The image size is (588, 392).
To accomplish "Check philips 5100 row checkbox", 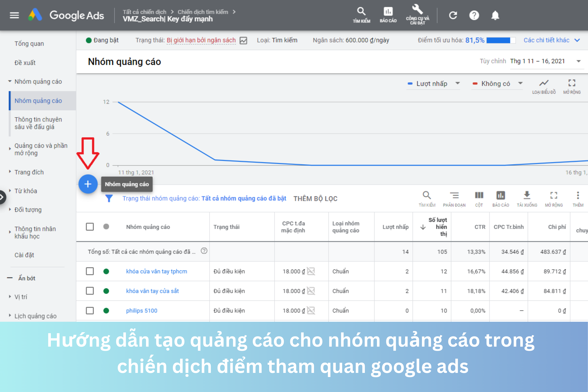I will point(90,310).
